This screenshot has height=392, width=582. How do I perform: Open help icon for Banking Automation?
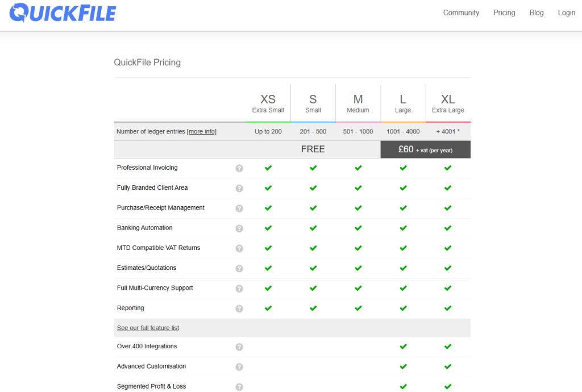coord(239,228)
